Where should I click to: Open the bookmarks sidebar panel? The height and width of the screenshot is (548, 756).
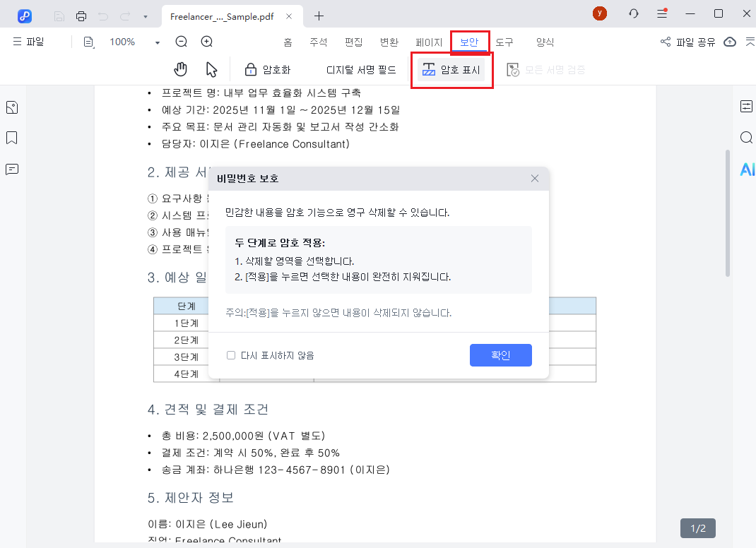coord(11,138)
